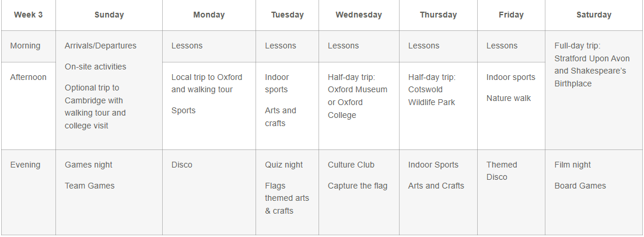Select the Sunday column header
This screenshot has height=237, width=644.
point(109,15)
